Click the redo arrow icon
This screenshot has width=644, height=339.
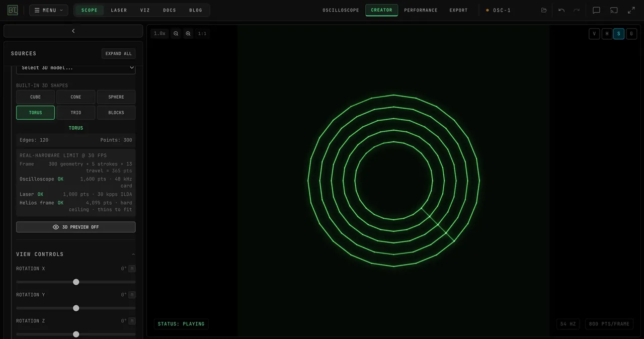577,10
